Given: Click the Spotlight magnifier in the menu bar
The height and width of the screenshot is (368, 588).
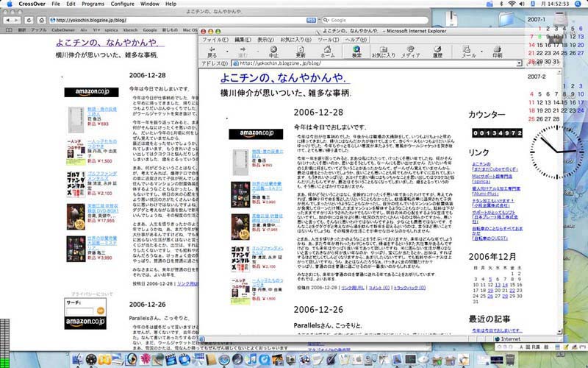Looking at the screenshot, I should point(577,4).
